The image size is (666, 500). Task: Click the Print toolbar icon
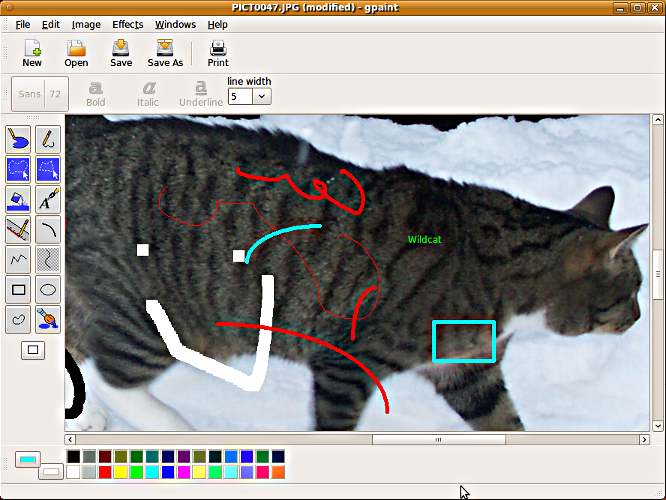[218, 53]
